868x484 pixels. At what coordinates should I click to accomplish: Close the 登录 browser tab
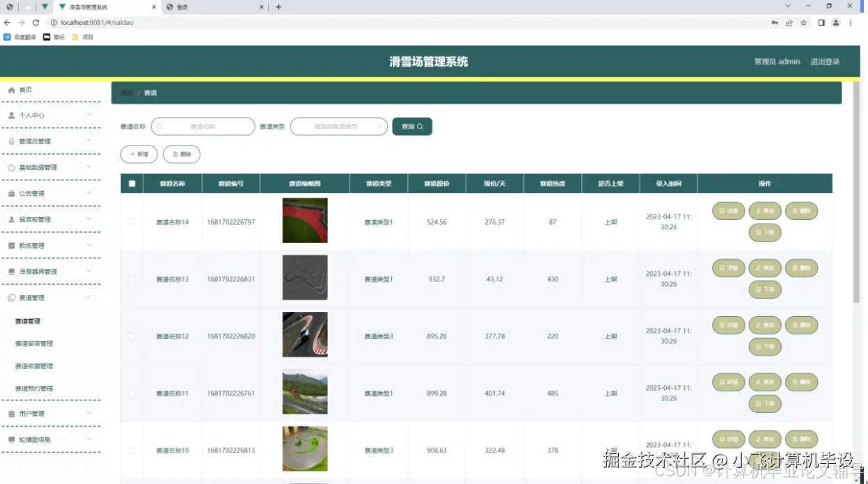click(262, 7)
